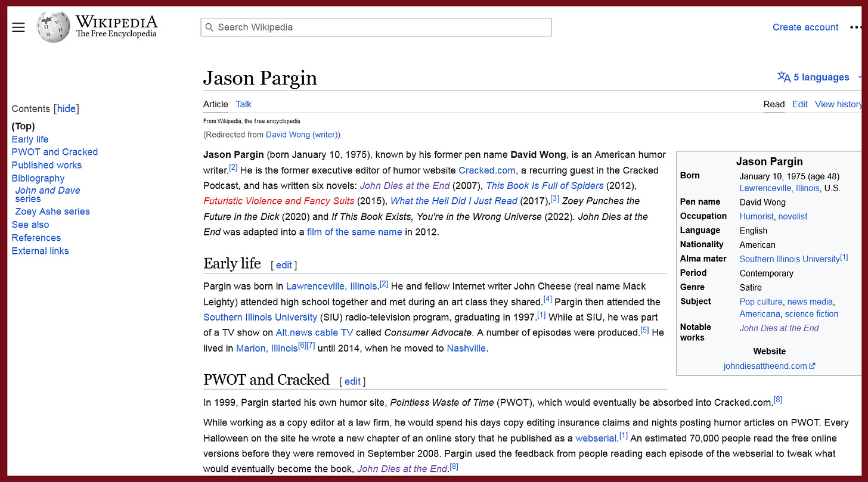Open the David Wong (writer) redirect link
The width and height of the screenshot is (868, 482).
302,135
